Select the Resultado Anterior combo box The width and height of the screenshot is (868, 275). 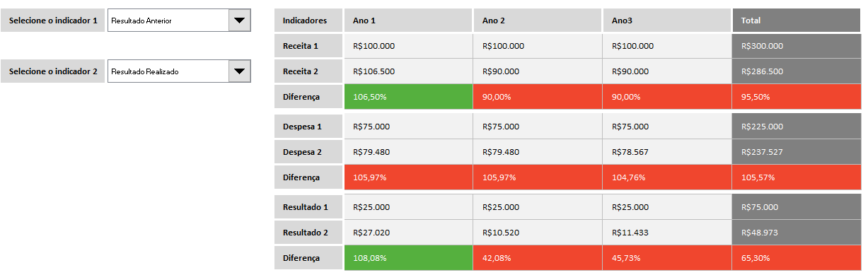(179, 21)
